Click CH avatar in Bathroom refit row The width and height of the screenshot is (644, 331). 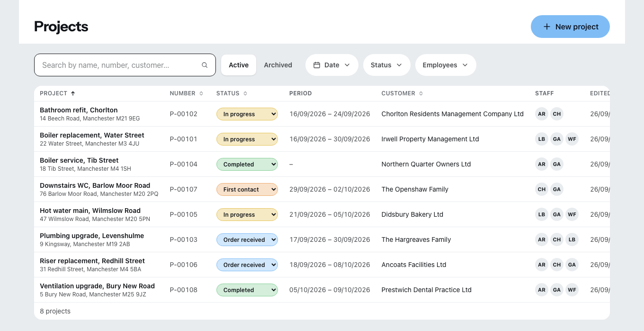click(x=557, y=114)
